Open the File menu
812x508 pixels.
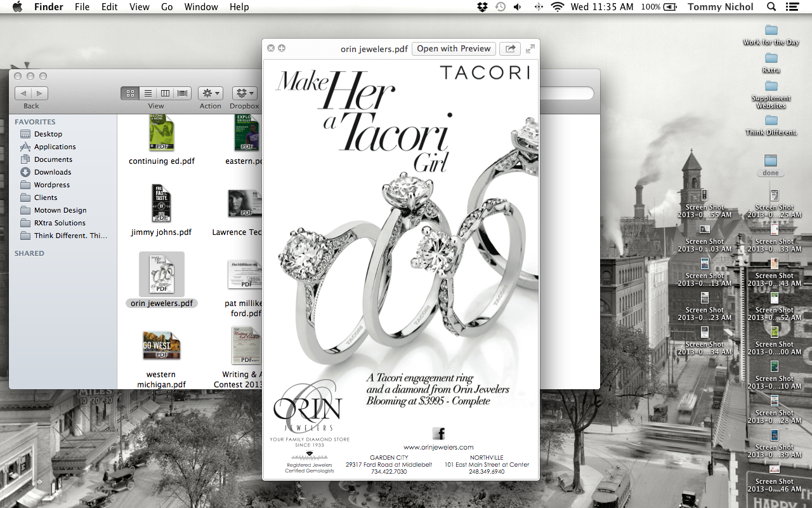tap(82, 7)
